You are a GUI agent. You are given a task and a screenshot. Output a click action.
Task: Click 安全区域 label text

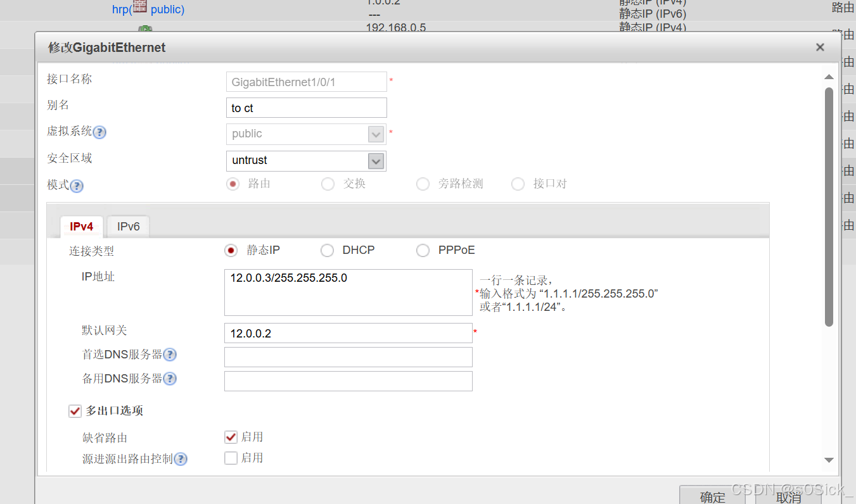point(70,158)
